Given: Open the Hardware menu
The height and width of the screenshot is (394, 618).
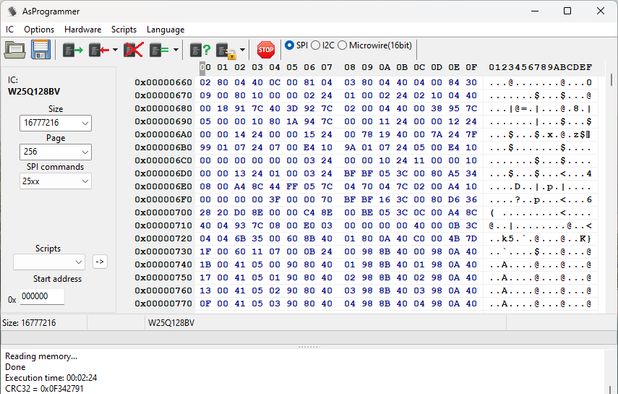Looking at the screenshot, I should (x=83, y=30).
